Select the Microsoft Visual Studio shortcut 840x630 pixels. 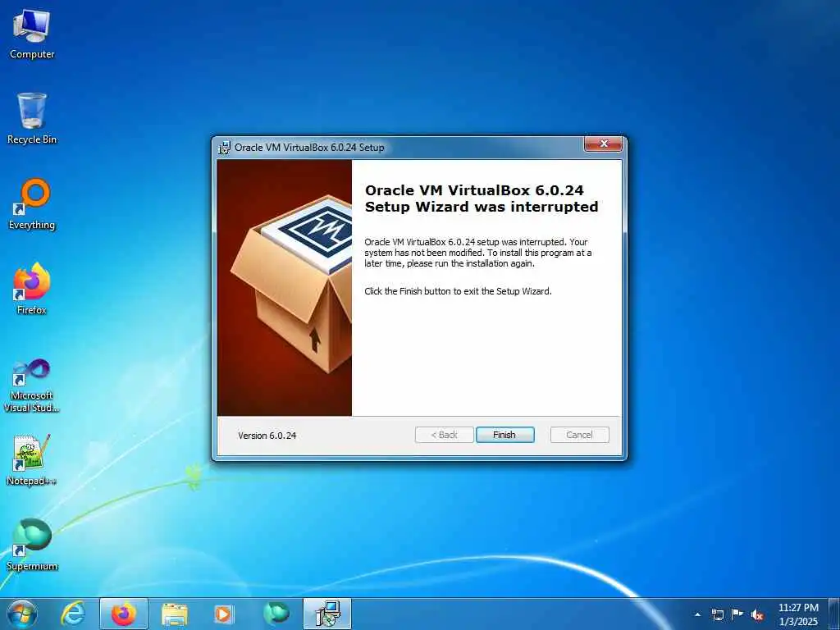(32, 386)
